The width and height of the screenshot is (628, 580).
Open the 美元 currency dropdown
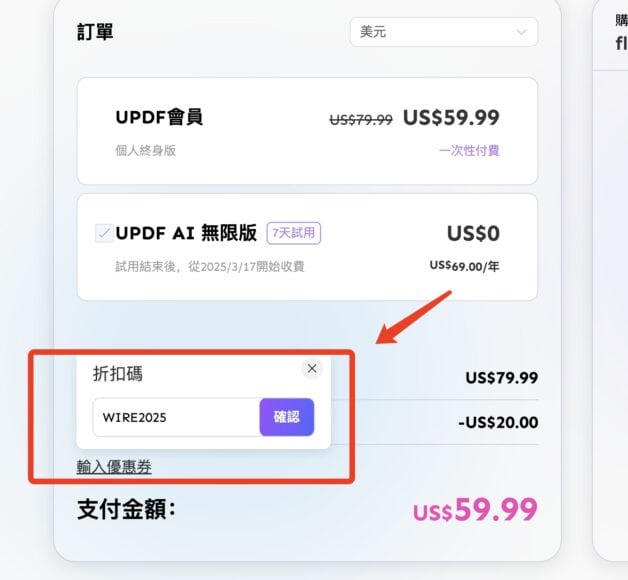444,32
